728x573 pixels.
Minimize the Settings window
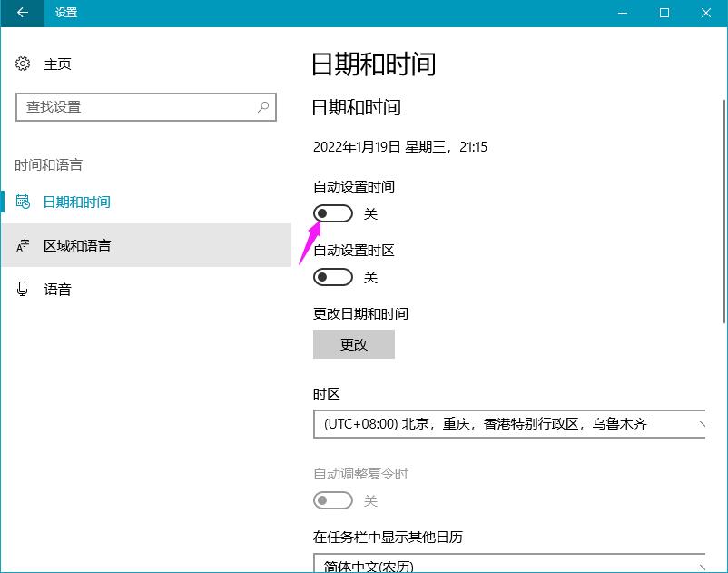point(623,14)
